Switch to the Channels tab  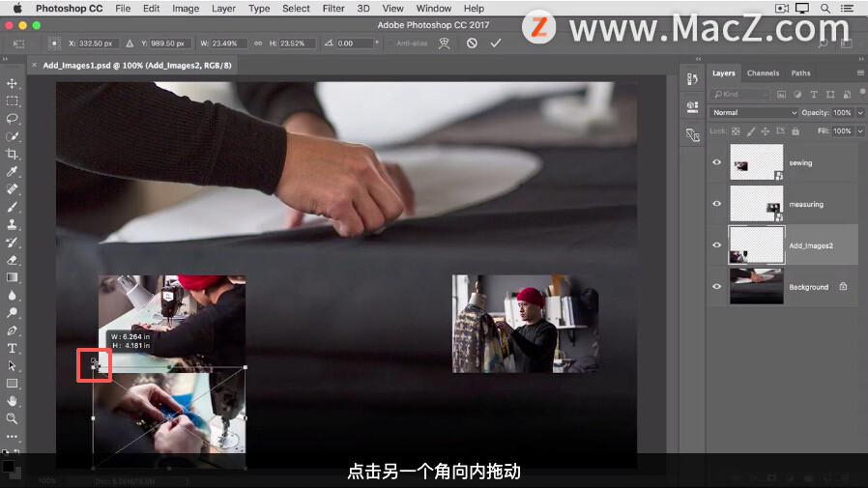coord(763,73)
